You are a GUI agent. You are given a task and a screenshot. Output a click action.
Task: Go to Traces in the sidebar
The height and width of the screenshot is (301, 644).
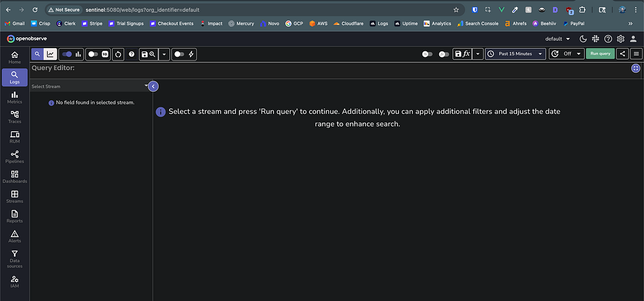tap(14, 117)
